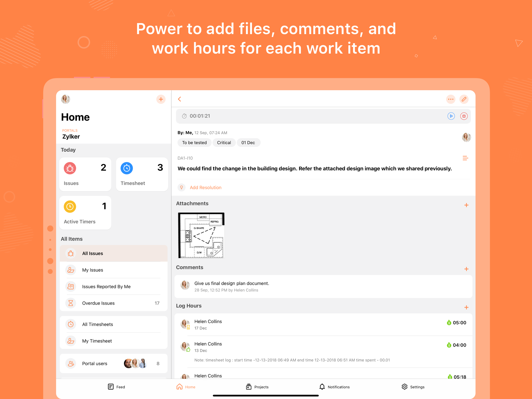The height and width of the screenshot is (399, 532).
Task: Click the red bug Issues icon
Action: tap(70, 168)
